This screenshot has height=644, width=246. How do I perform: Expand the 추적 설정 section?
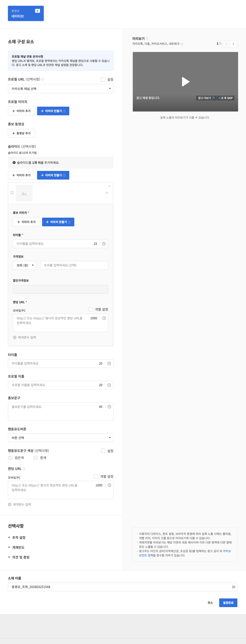click(x=19, y=537)
